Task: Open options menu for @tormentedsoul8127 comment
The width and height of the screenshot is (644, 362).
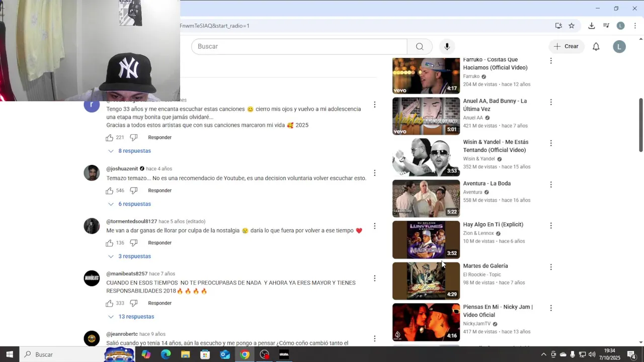Action: coord(374,226)
